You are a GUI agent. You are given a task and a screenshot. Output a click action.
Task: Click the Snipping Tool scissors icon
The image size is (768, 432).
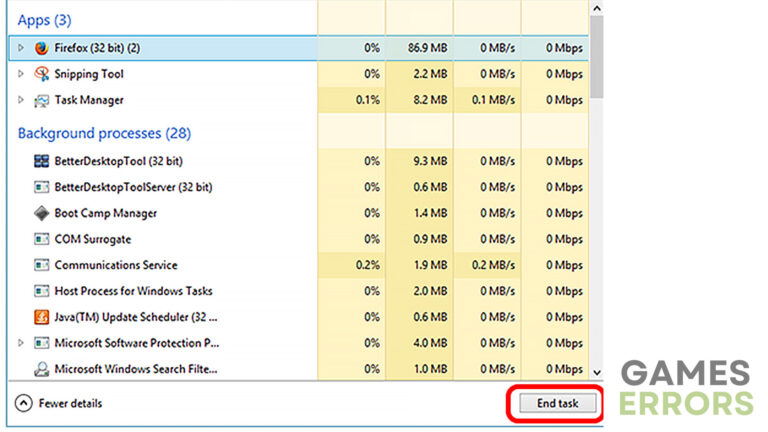tap(41, 74)
